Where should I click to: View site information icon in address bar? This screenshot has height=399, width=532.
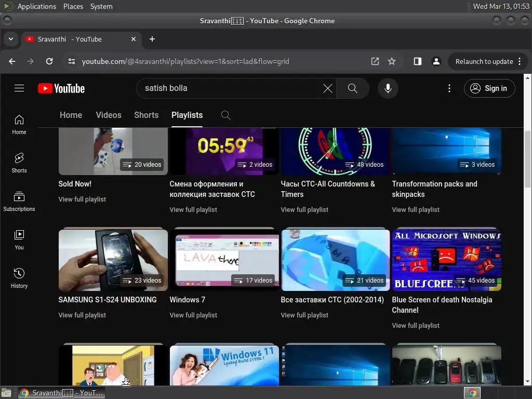point(72,61)
